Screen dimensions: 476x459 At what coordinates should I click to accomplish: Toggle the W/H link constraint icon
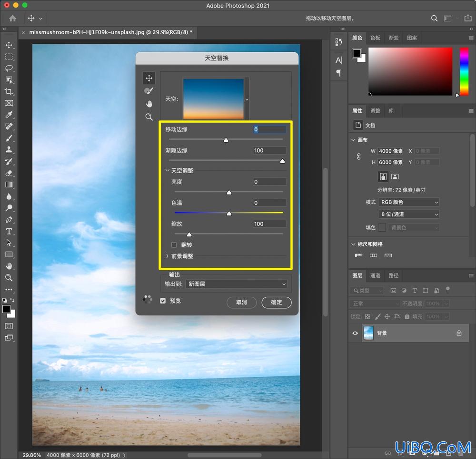358,156
